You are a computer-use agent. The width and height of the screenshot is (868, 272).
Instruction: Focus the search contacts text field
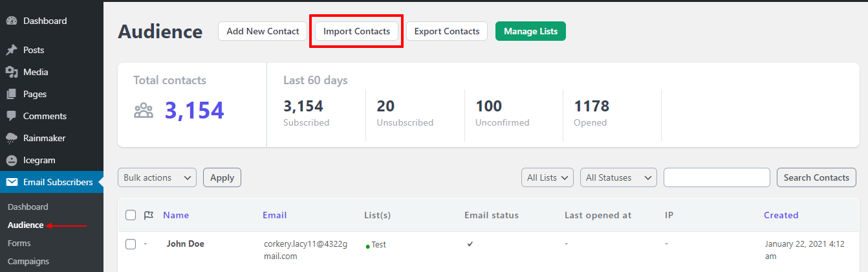pyautogui.click(x=717, y=177)
